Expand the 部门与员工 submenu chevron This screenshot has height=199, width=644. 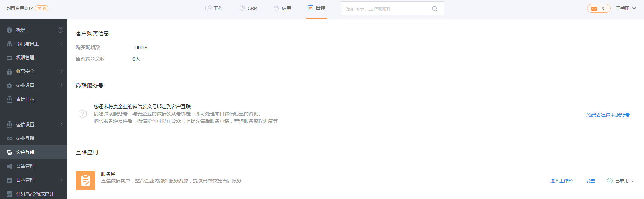(61, 44)
